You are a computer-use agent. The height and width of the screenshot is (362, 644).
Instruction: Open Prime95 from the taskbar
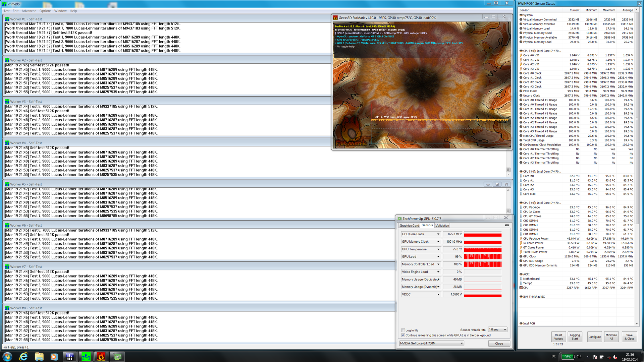click(x=86, y=357)
